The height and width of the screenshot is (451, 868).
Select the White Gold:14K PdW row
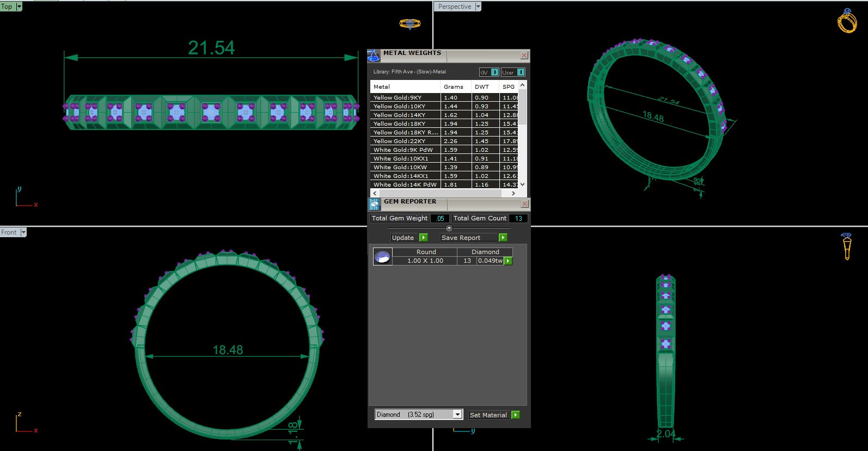pyautogui.click(x=444, y=185)
